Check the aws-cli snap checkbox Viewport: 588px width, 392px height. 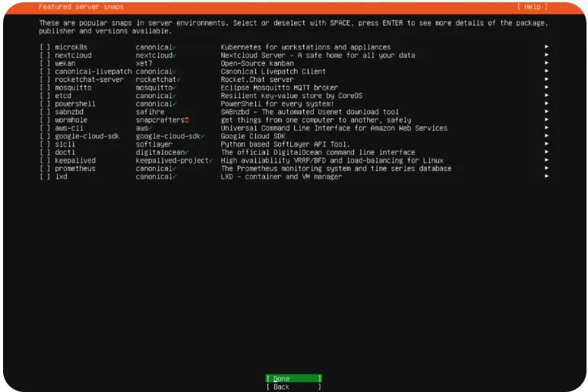click(x=45, y=128)
